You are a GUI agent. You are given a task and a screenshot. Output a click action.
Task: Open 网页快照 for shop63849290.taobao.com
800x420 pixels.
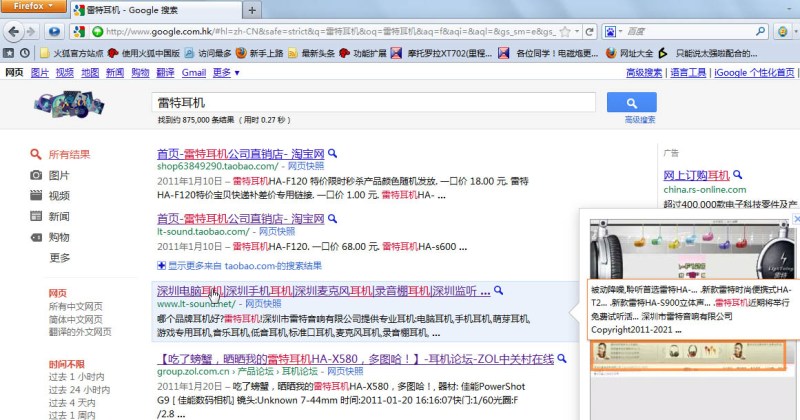306,166
